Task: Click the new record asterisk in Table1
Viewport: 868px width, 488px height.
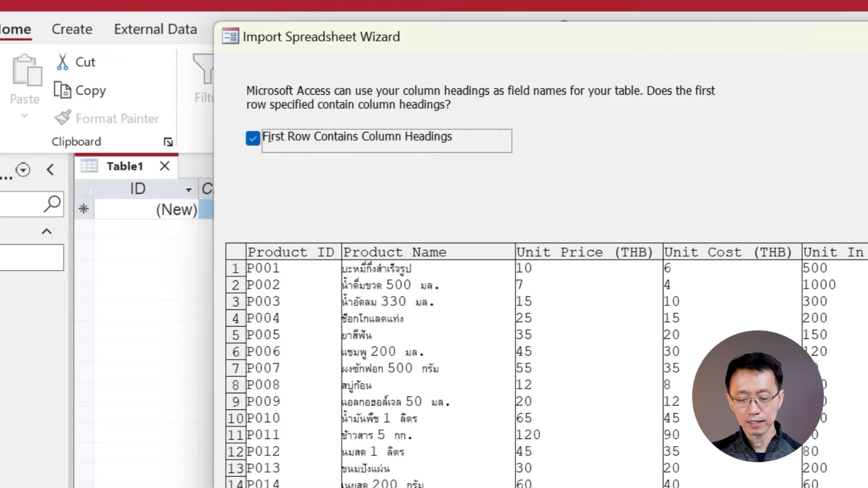Action: coord(84,208)
